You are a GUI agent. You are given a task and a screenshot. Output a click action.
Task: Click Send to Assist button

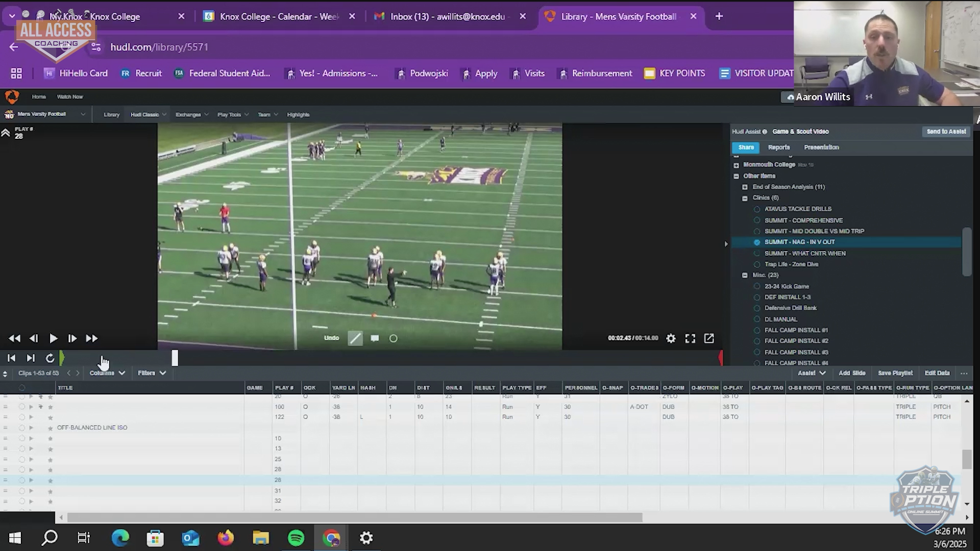pyautogui.click(x=946, y=132)
